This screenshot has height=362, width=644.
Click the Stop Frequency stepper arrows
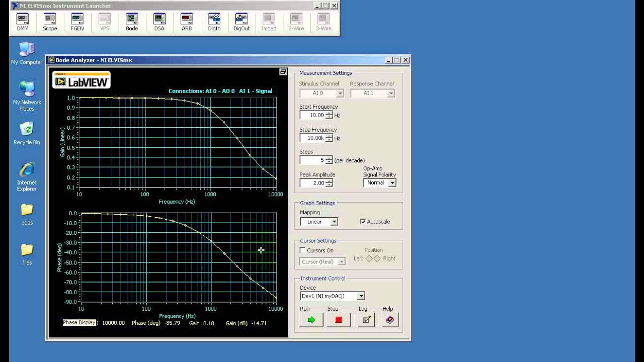coord(329,138)
